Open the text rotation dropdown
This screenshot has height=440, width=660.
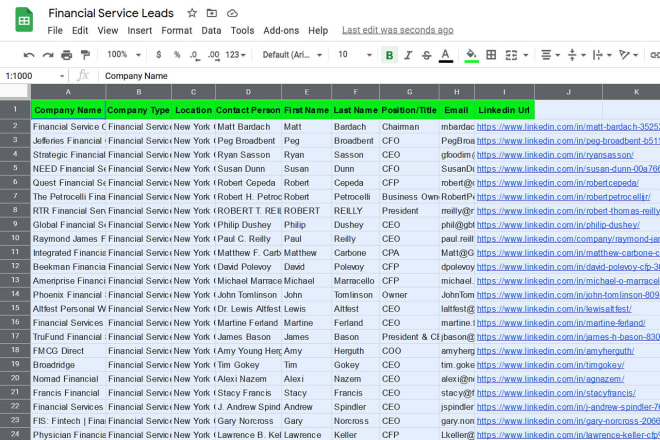pyautogui.click(x=628, y=55)
